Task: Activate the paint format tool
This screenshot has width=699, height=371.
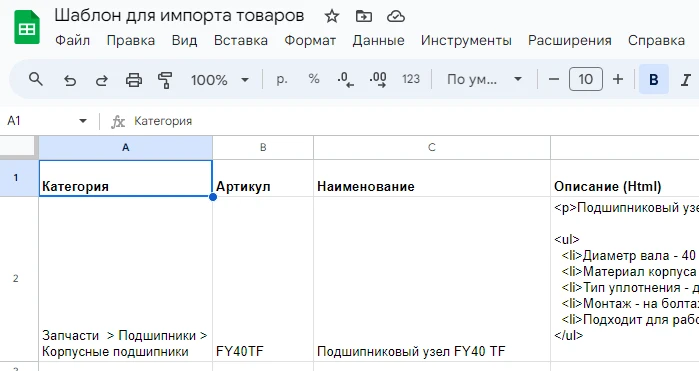Action: pos(165,80)
